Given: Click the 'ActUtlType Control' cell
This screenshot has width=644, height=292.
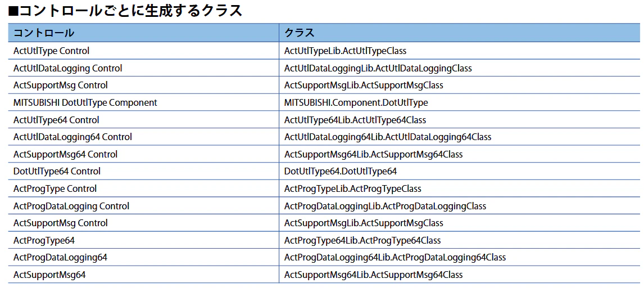Looking at the screenshot, I should point(143,51).
